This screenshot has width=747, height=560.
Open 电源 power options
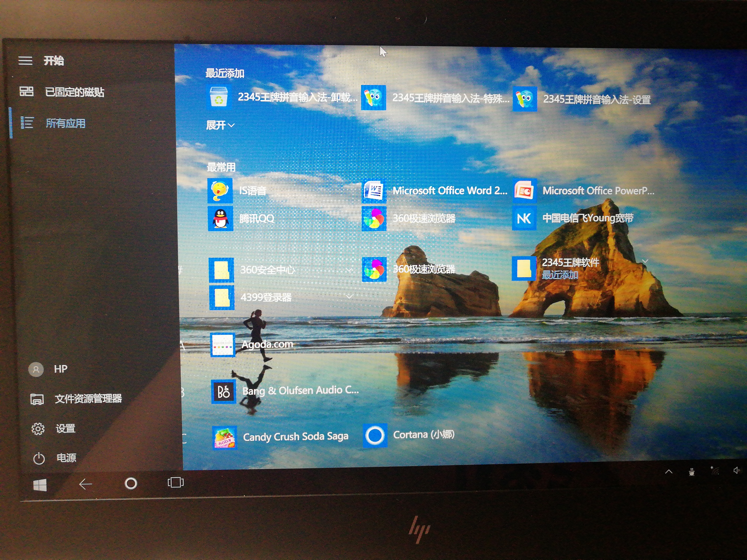click(55, 458)
